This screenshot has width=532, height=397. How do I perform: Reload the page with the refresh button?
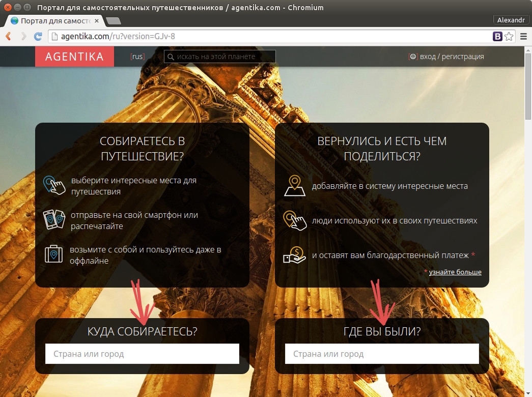[38, 37]
